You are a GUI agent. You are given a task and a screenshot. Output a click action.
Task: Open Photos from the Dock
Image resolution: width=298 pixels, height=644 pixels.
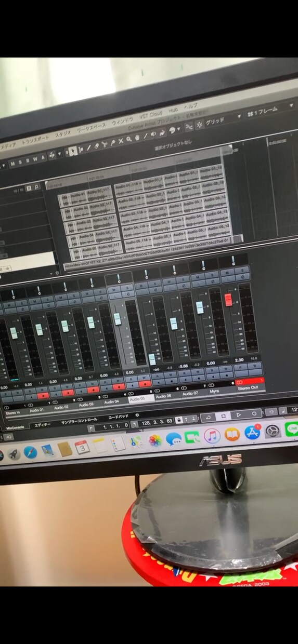[x=155, y=440]
